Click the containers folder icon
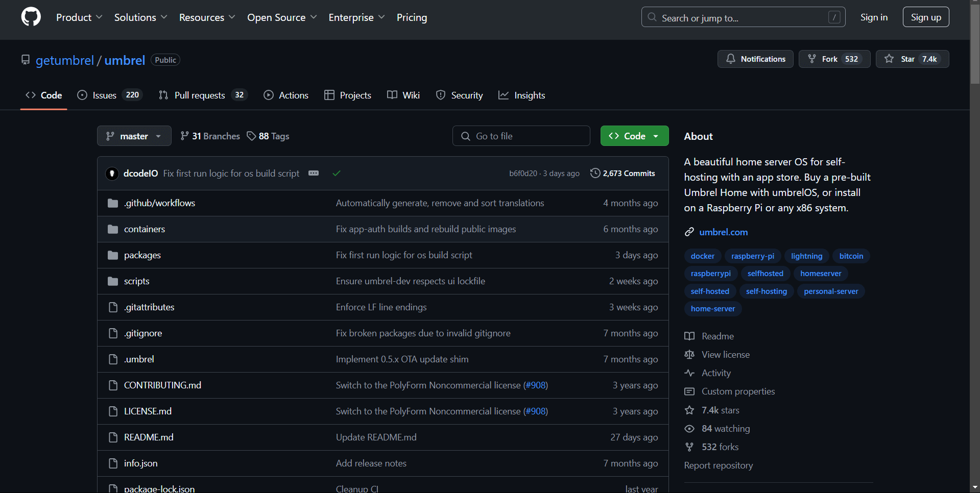 point(113,229)
